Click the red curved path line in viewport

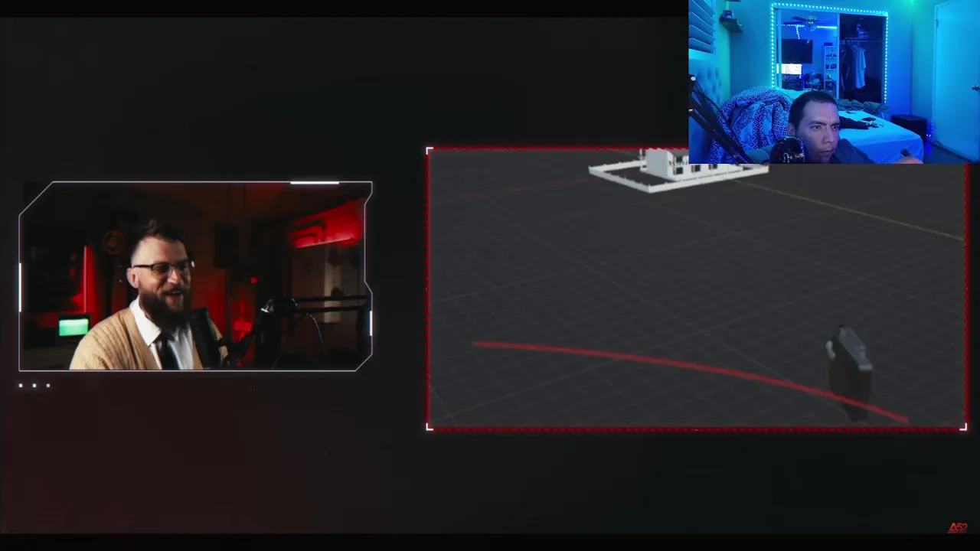[x=689, y=380]
